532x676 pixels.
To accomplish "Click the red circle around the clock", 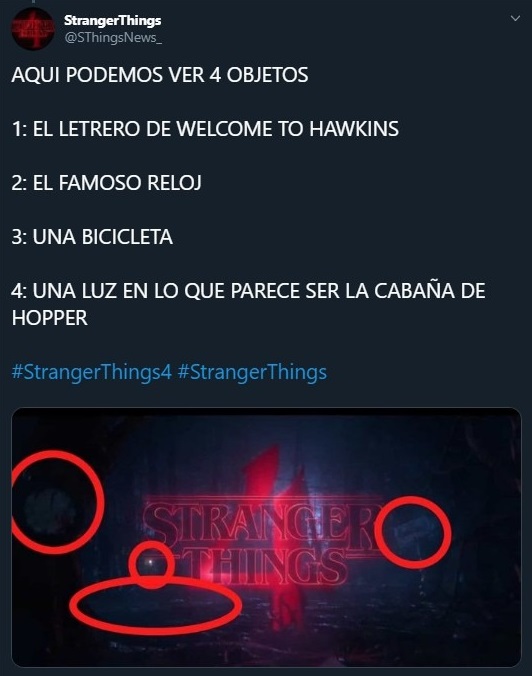I will [x=56, y=502].
